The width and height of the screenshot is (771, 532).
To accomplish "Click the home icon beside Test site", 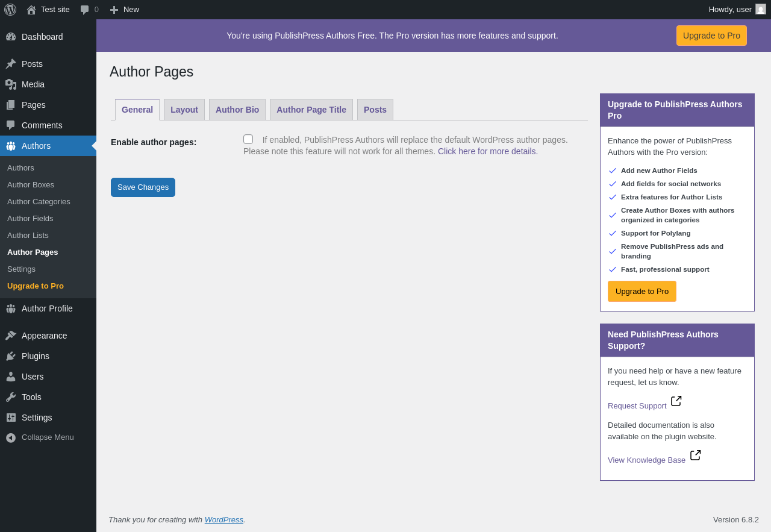I will coord(31,10).
